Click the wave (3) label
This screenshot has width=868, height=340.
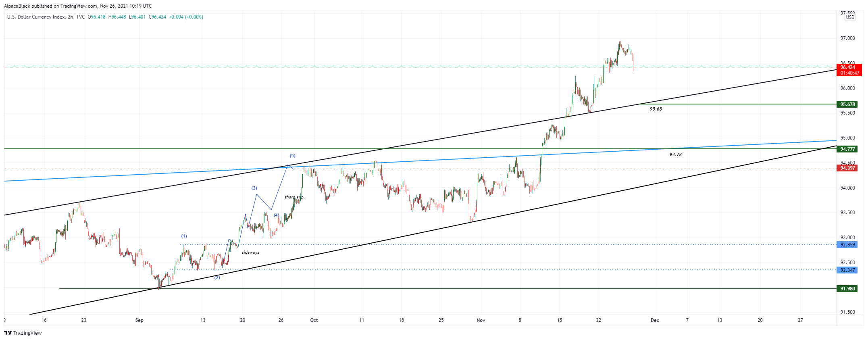coord(254,188)
